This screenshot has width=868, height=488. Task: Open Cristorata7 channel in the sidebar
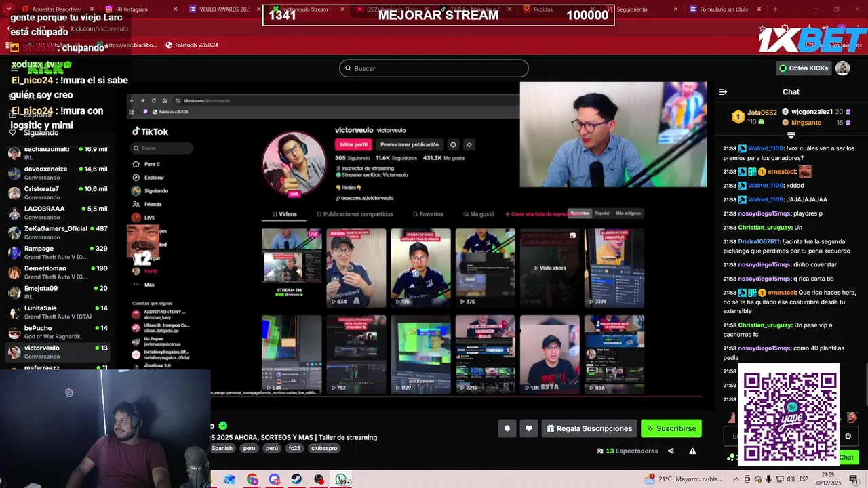click(x=58, y=192)
